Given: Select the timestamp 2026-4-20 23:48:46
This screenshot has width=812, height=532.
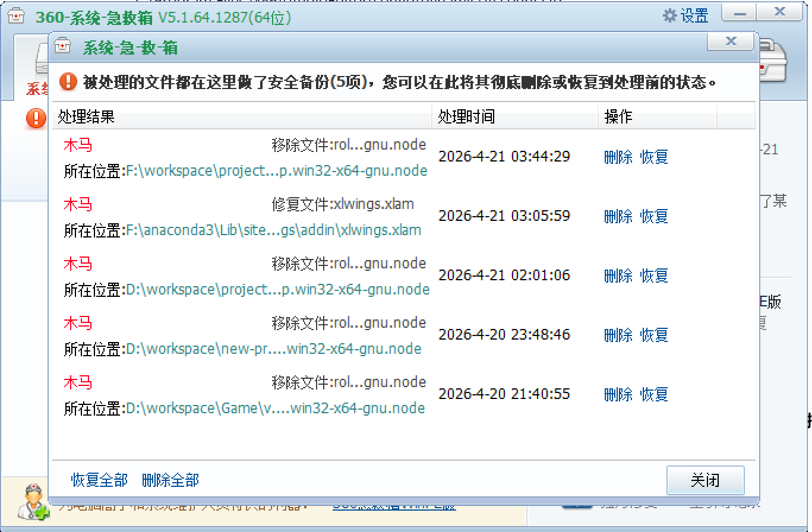Looking at the screenshot, I should (x=504, y=334).
